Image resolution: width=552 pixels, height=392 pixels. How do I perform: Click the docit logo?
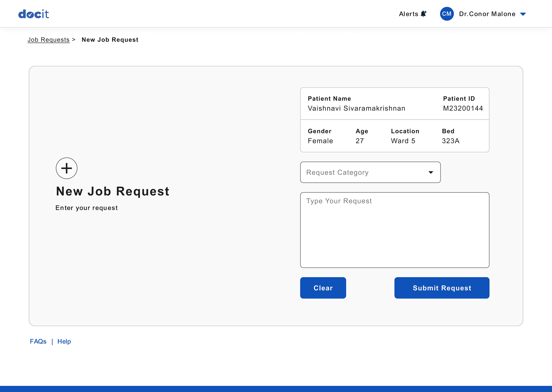coord(34,14)
